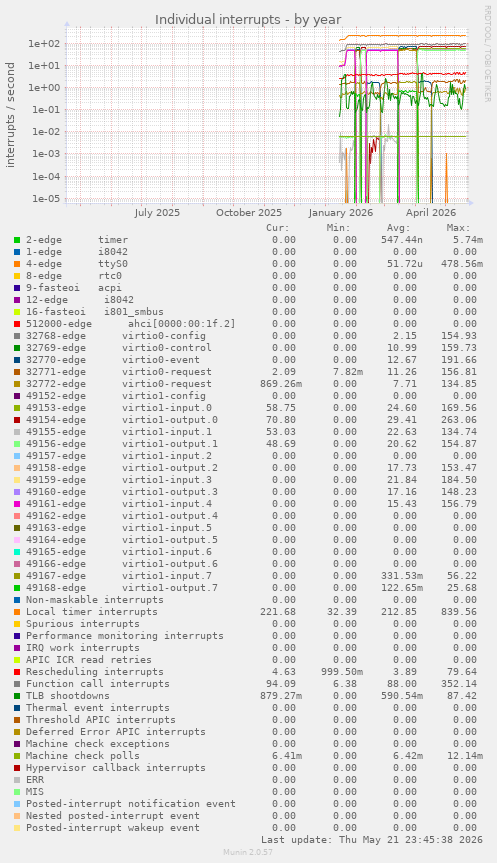
Task: Click the Avg: column header
Action: pyautogui.click(x=398, y=228)
